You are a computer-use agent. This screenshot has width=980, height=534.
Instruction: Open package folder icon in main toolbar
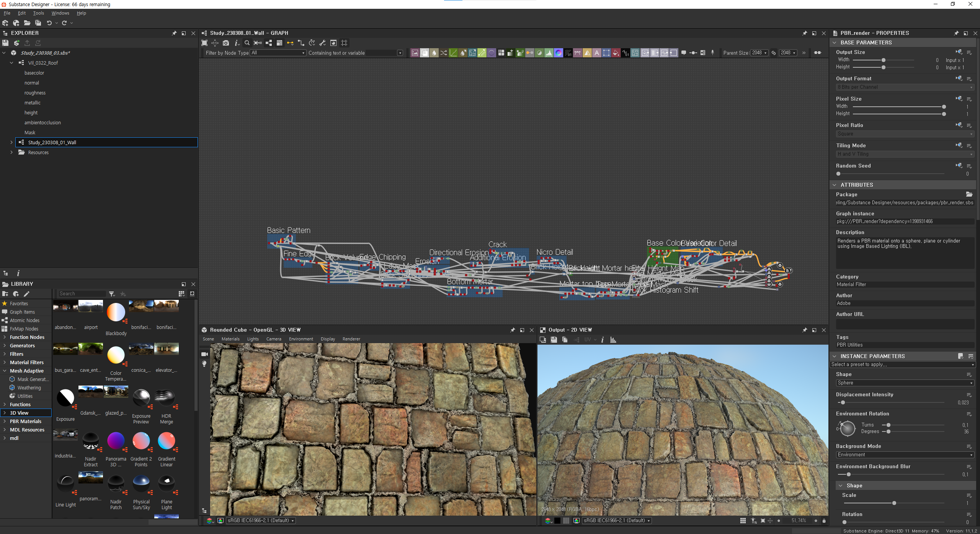(27, 23)
